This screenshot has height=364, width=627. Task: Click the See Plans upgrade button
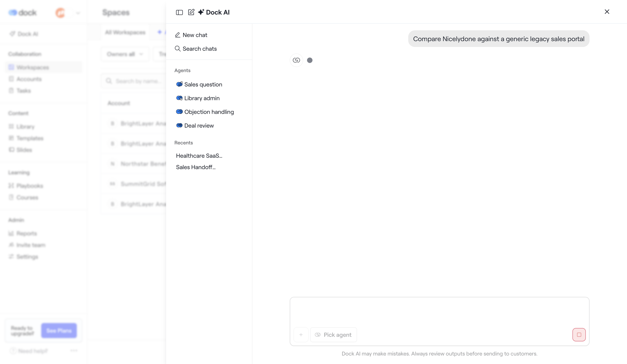pyautogui.click(x=59, y=331)
